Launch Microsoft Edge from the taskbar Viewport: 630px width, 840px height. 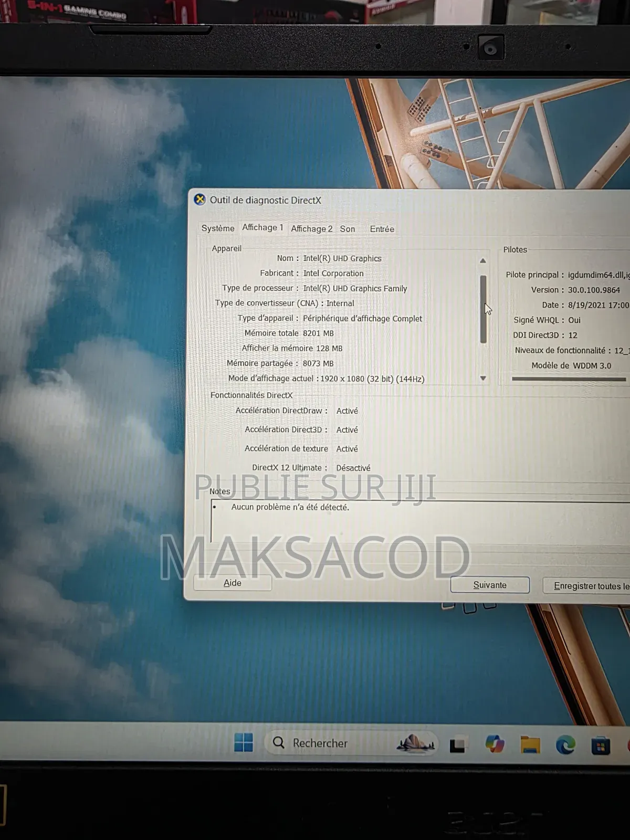tap(565, 745)
